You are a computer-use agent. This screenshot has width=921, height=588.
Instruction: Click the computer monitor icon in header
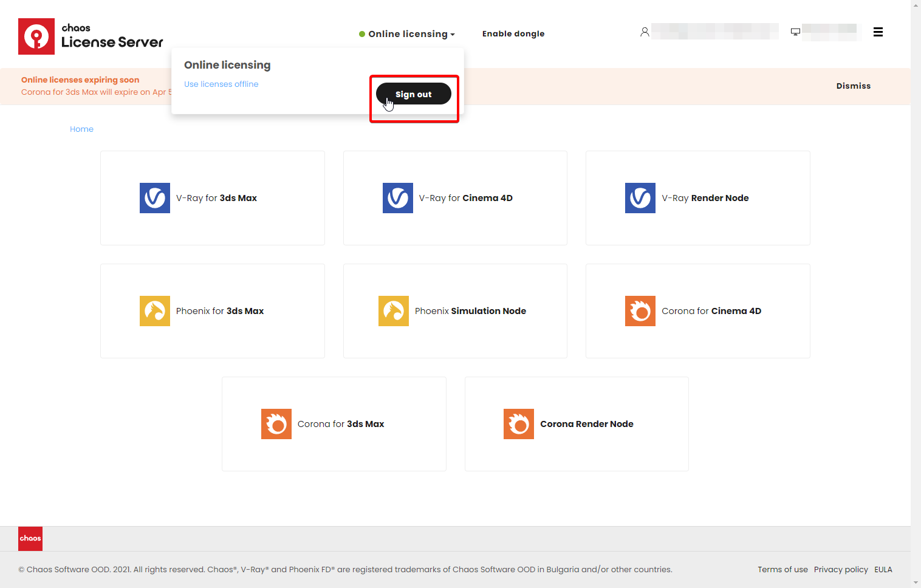(x=795, y=32)
